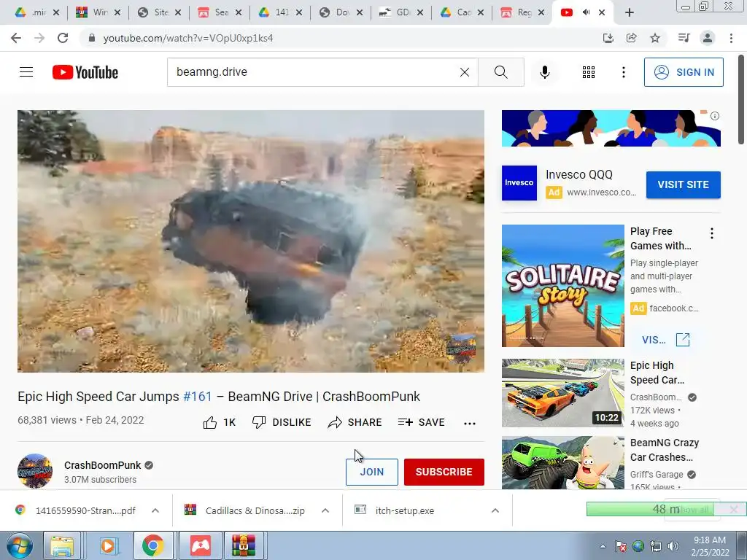Expand options for Cadillacs & Dinosa zip download
747x560 pixels.
point(325,510)
